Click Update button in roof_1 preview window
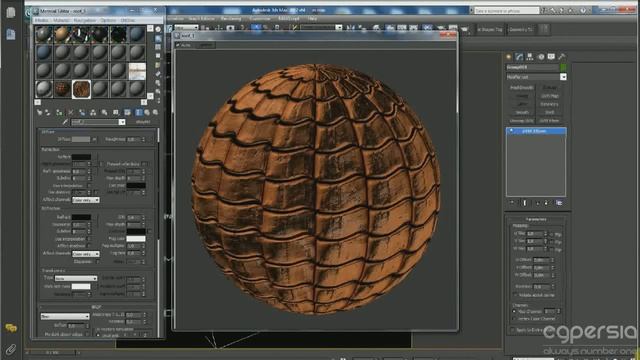Image resolution: width=640 pixels, height=360 pixels. pyautogui.click(x=206, y=45)
